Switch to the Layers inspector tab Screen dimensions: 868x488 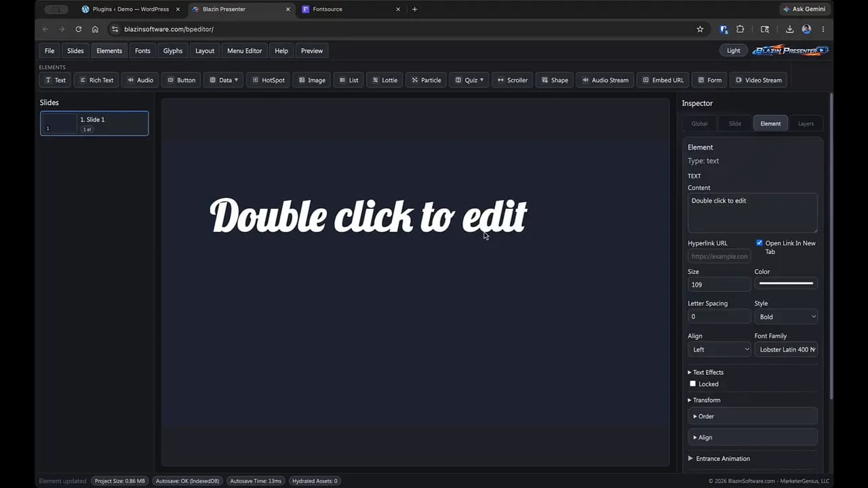click(806, 123)
